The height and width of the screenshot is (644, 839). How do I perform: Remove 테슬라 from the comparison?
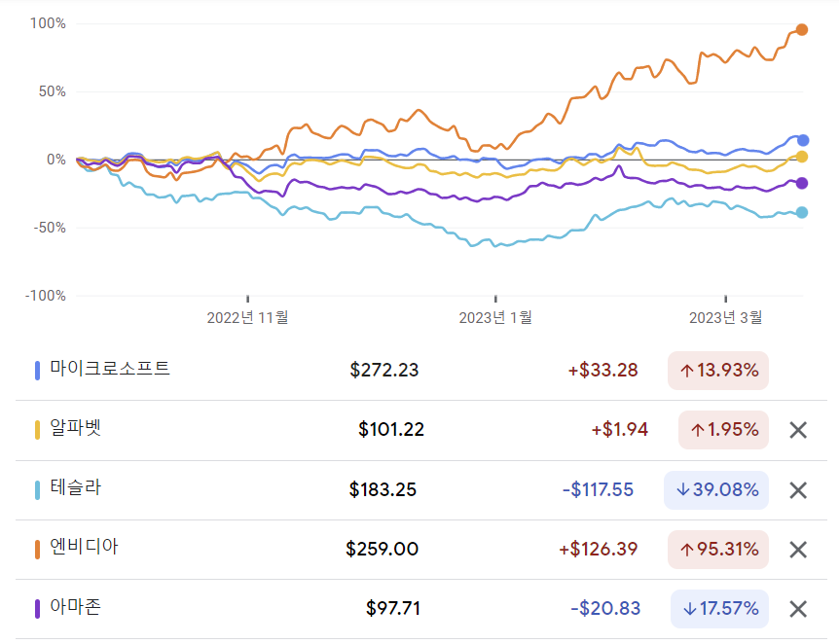pos(798,490)
